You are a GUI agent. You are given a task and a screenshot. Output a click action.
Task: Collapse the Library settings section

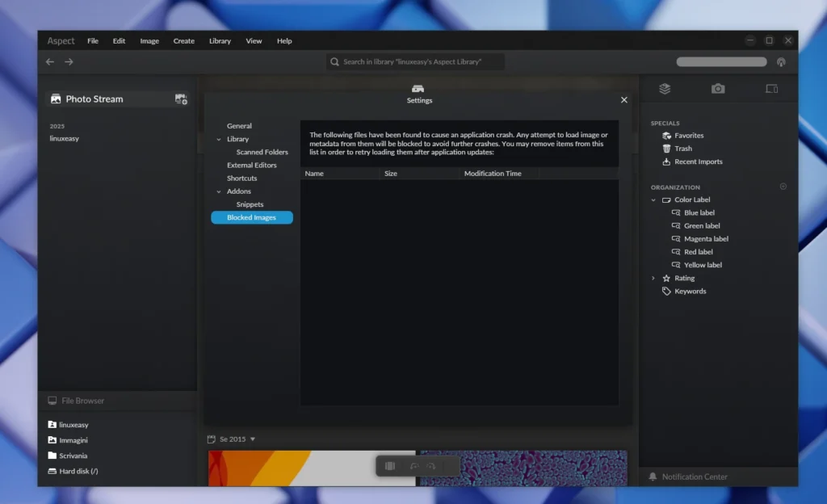218,140
